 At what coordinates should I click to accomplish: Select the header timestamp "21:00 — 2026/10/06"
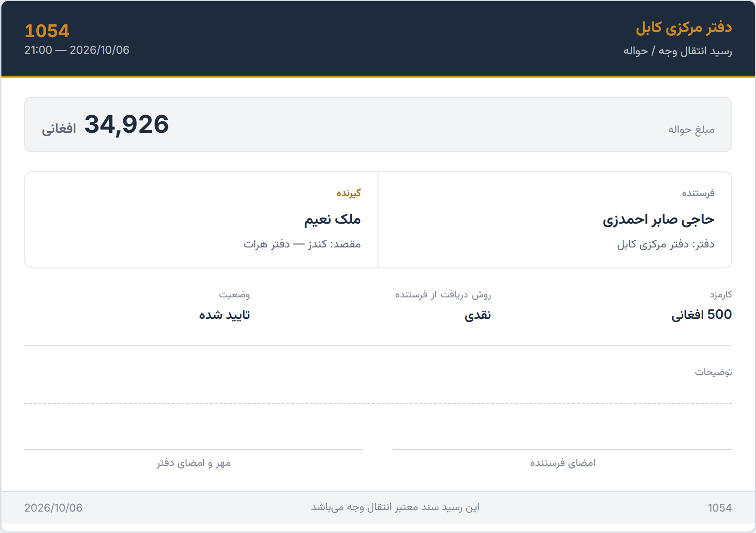77,50
